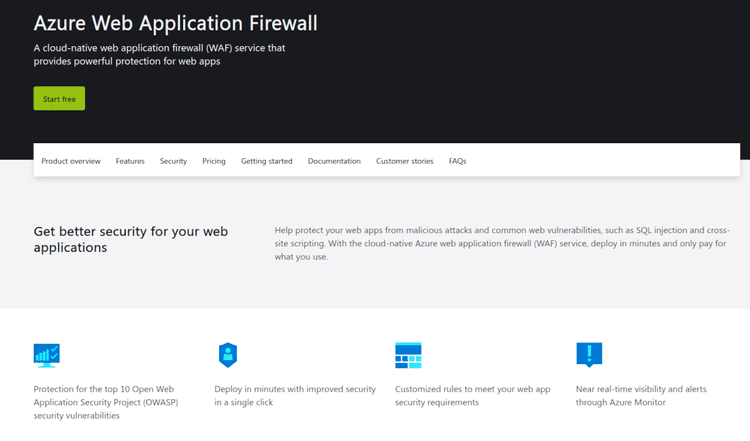750x441 pixels.
Task: Click 'Get better security for your web applications' heading
Action: 131,239
